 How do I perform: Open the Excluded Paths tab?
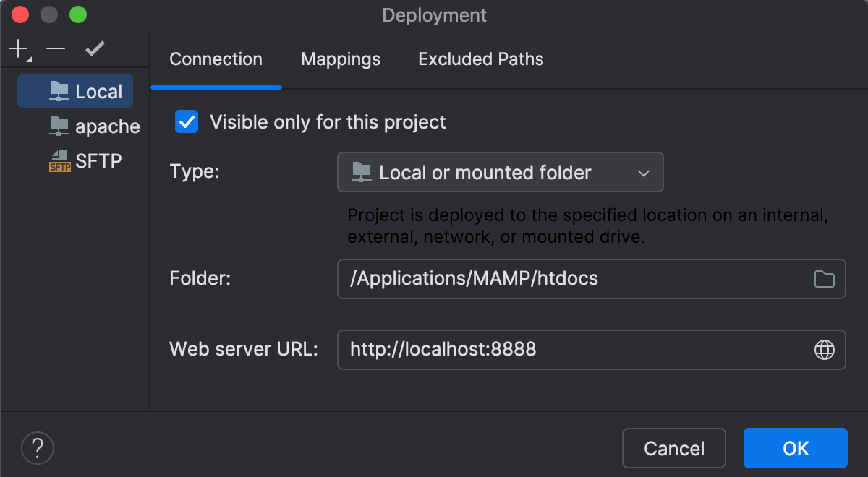(480, 59)
